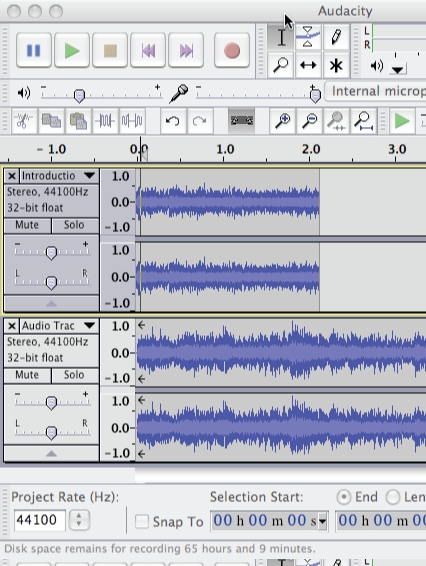Image resolution: width=426 pixels, height=566 pixels.
Task: Toggle the Link Tracks button
Action: point(242,121)
